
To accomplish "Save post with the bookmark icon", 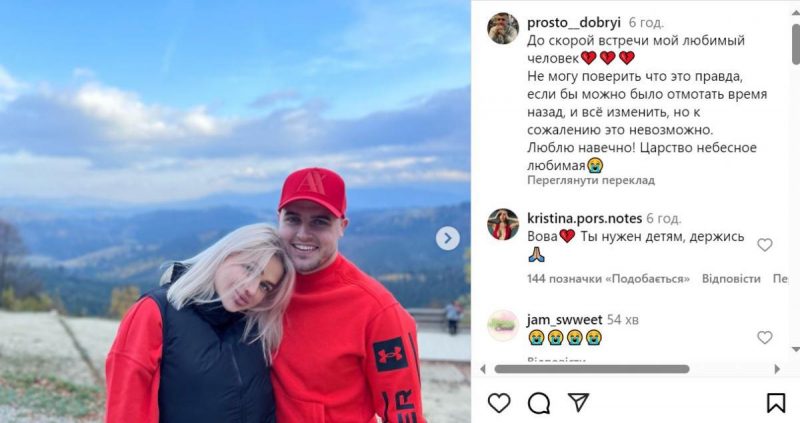I will 776,403.
